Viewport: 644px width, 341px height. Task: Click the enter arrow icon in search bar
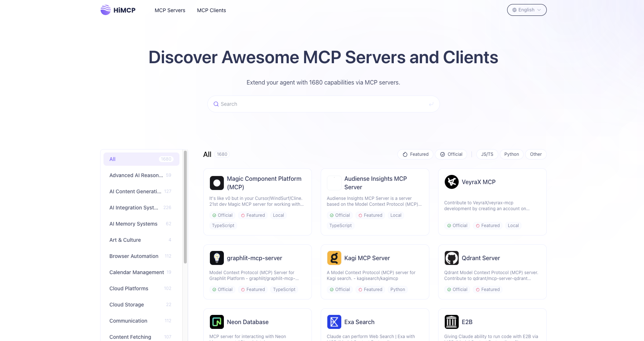click(431, 104)
